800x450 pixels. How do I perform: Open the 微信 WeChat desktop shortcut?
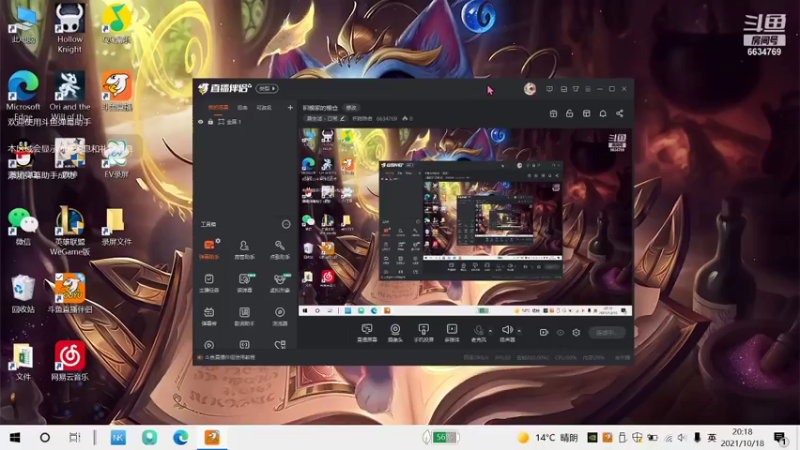coord(23,227)
